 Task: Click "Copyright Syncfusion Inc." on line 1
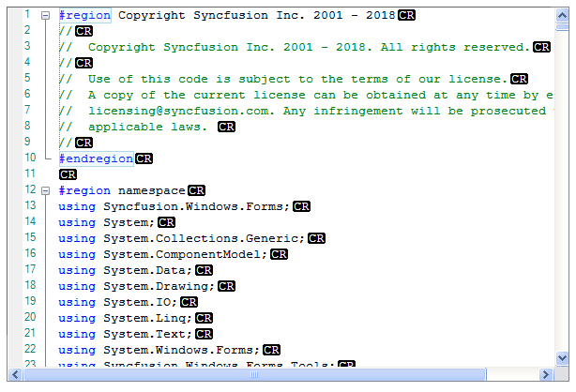pyautogui.click(x=211, y=15)
